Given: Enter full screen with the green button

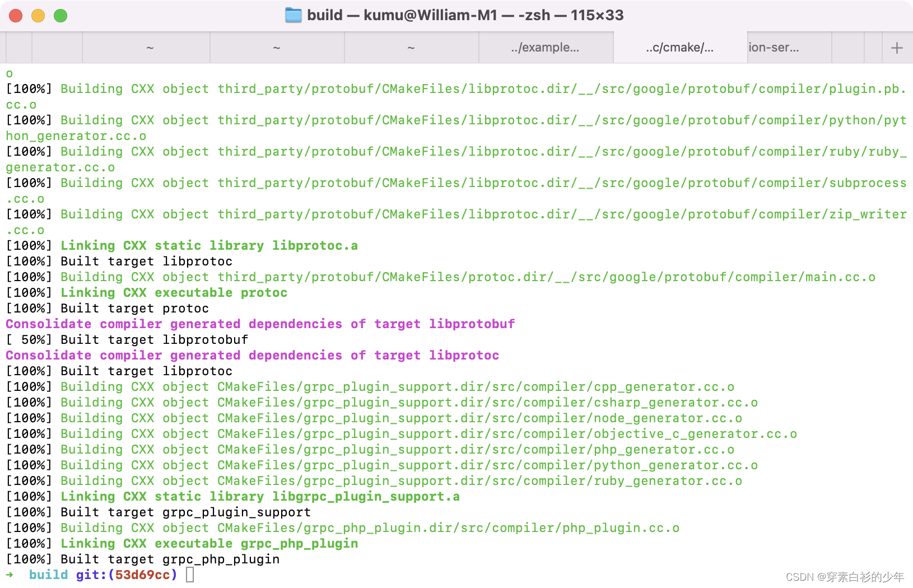Looking at the screenshot, I should click(x=60, y=16).
